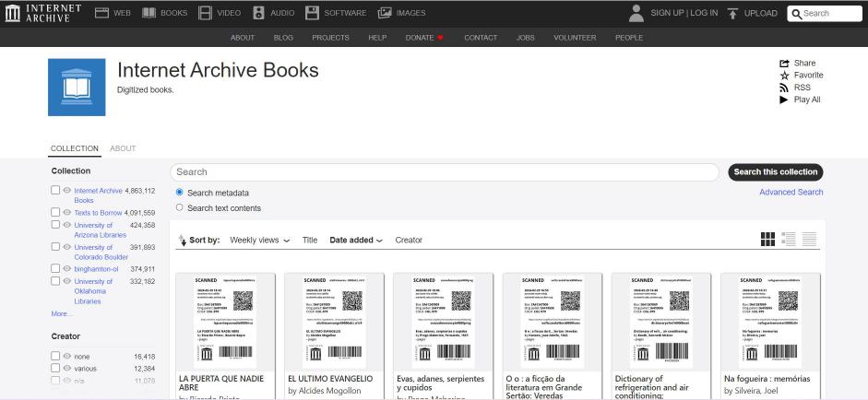The height and width of the screenshot is (400, 868).
Task: Click the RSS feed icon
Action: tap(784, 88)
